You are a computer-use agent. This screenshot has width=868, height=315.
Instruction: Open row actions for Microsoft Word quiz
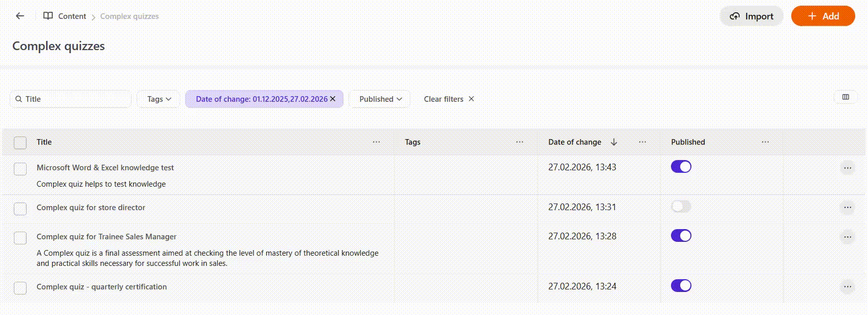(x=848, y=168)
